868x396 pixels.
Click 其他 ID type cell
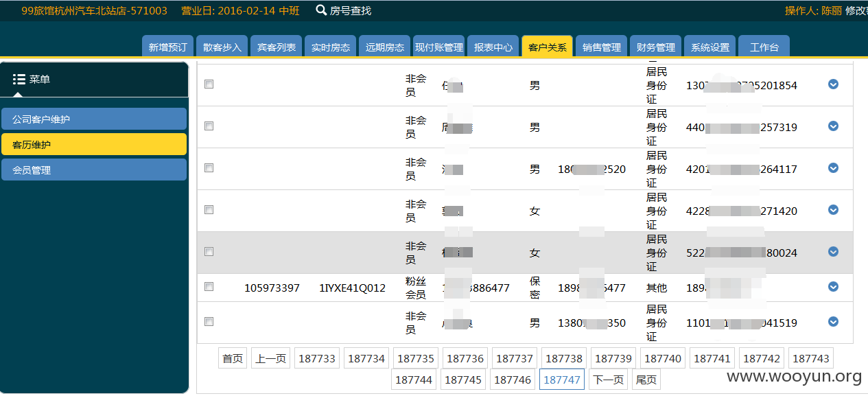click(x=657, y=288)
